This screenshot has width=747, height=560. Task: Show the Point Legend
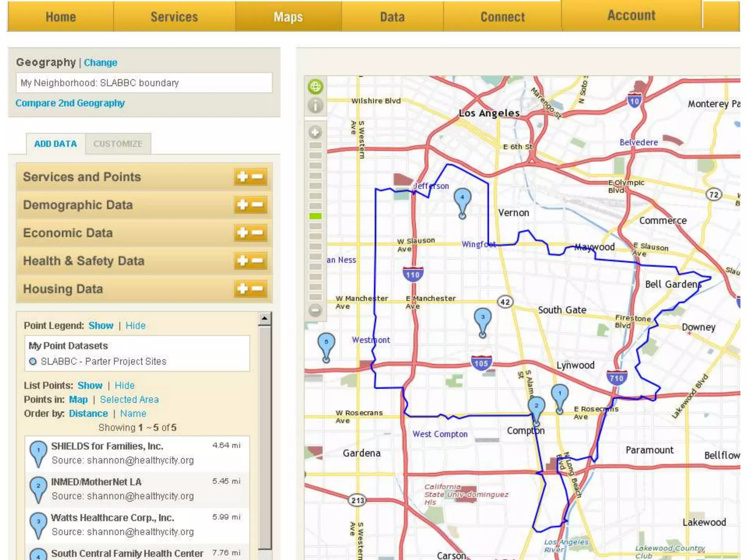pyautogui.click(x=101, y=326)
